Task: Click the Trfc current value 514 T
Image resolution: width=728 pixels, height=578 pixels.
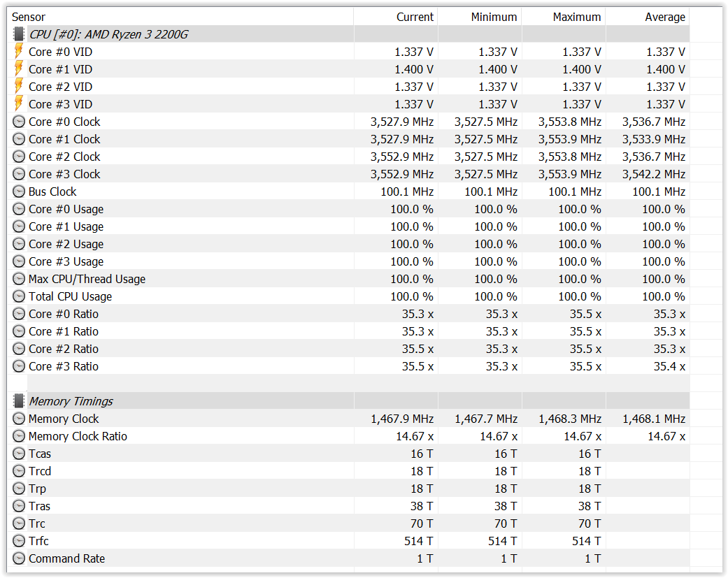Action: coord(418,541)
